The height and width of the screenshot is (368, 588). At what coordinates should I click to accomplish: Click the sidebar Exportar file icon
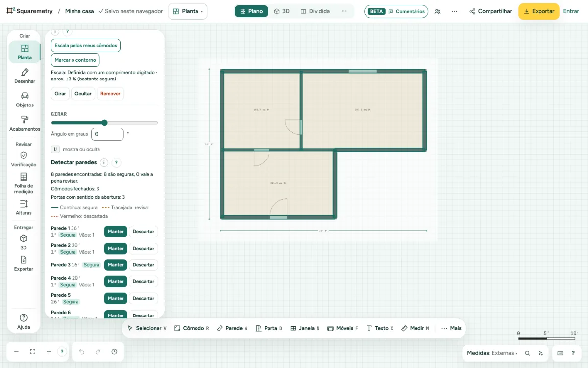24,263
